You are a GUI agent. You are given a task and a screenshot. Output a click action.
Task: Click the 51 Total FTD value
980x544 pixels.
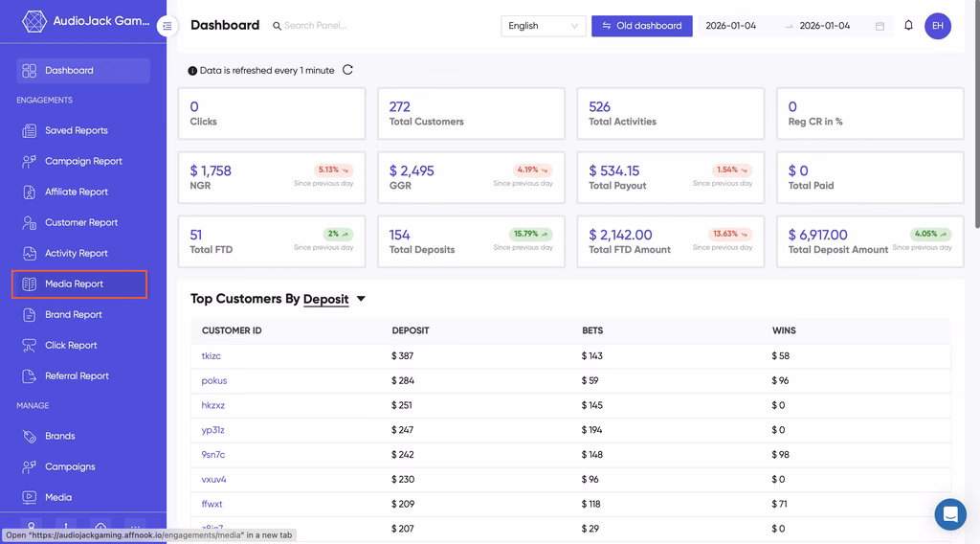tap(195, 235)
